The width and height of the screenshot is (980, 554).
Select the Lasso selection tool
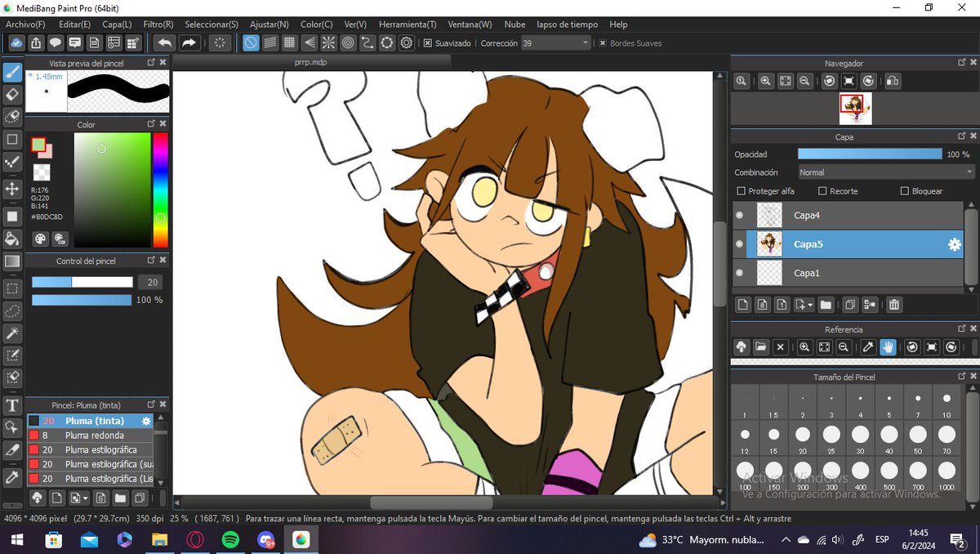(x=12, y=311)
